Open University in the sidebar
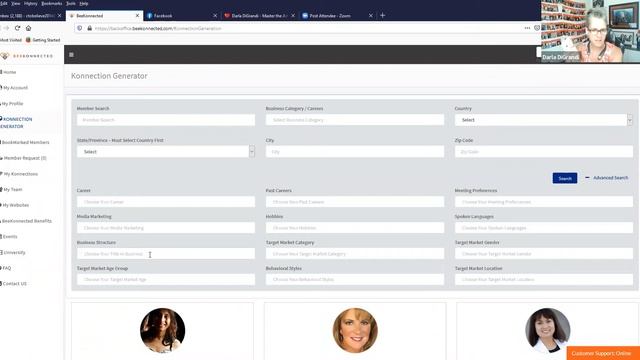Screen dimensions: 640x360 pyautogui.click(x=13, y=253)
